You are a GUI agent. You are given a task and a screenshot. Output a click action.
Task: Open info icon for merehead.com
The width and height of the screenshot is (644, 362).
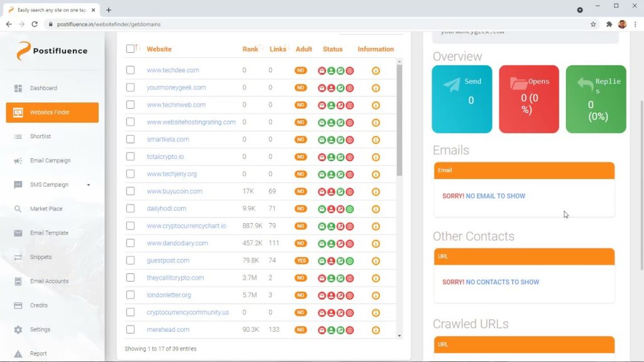pyautogui.click(x=375, y=329)
